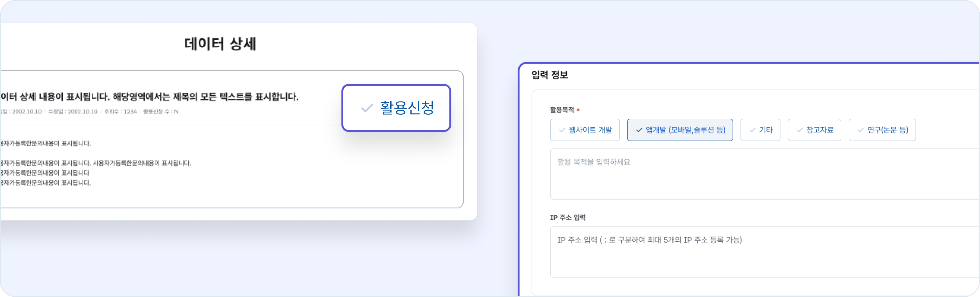Toggle the 기타 purpose option
Image resolution: width=980 pixels, height=297 pixels.
(x=760, y=130)
